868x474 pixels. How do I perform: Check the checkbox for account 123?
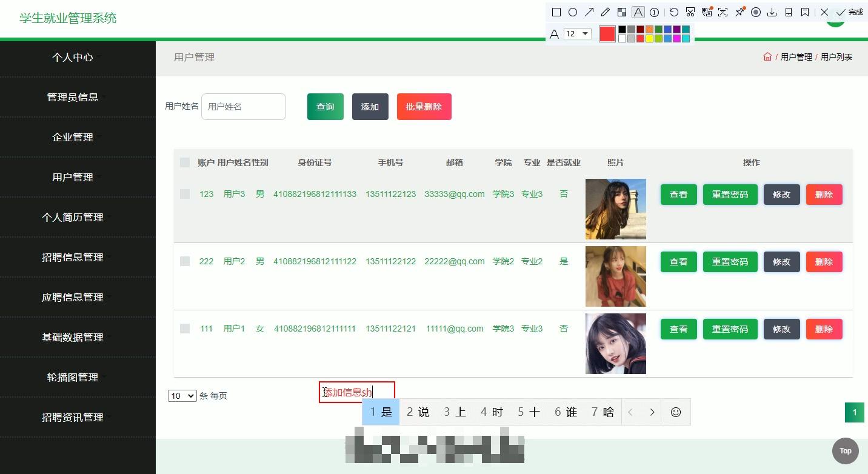pos(185,194)
